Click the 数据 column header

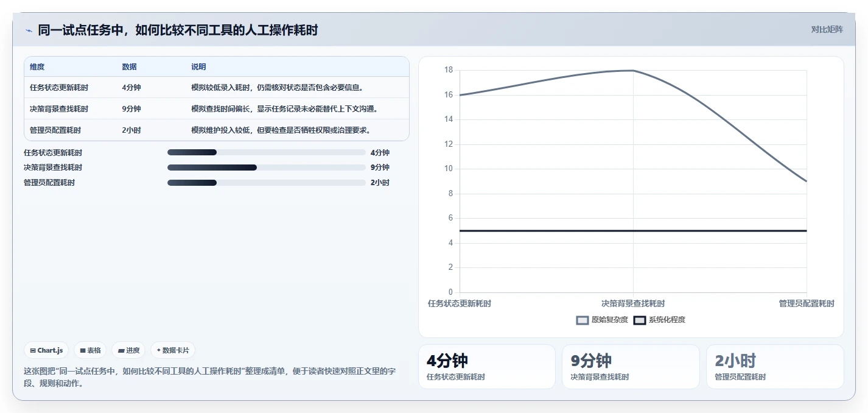coord(129,67)
